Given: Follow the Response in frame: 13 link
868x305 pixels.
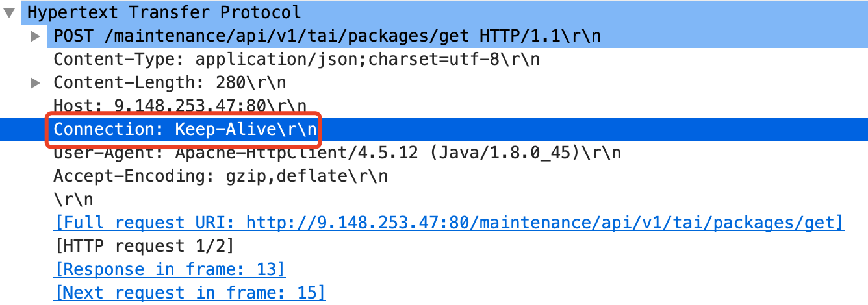Looking at the screenshot, I should click(x=170, y=270).
